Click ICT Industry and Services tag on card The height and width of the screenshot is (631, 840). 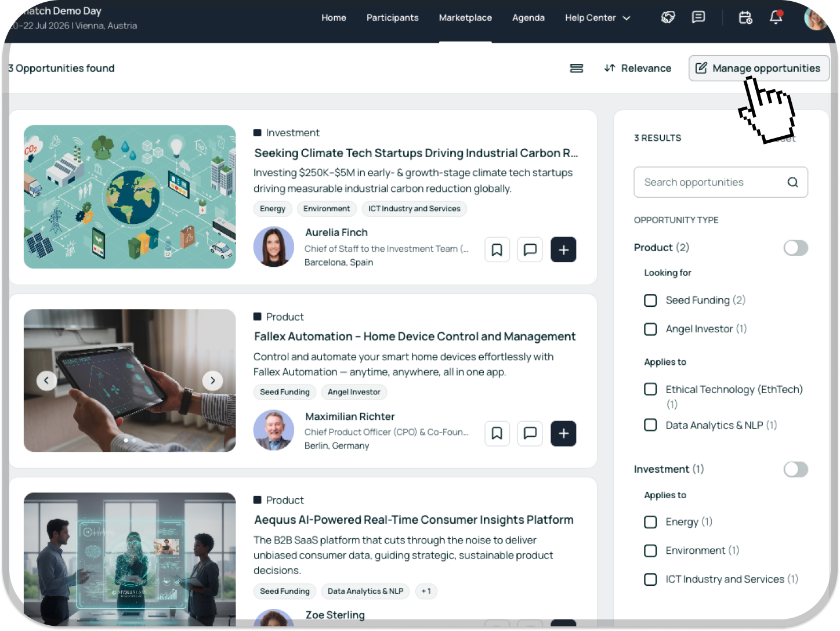pos(414,209)
